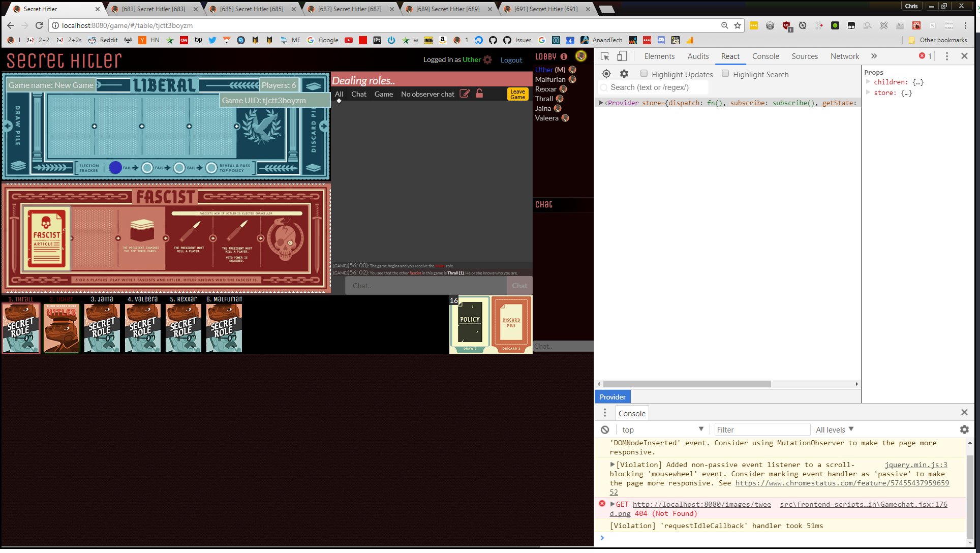The width and height of the screenshot is (980, 553).
Task: Switch to browser tab '[683] Secret Hitler'
Action: pos(154,9)
